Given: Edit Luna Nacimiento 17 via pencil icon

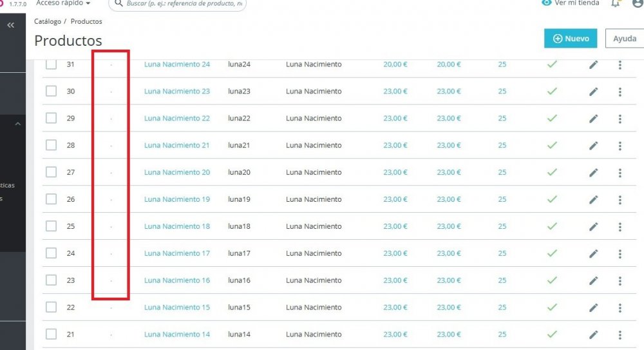Looking at the screenshot, I should pos(593,254).
